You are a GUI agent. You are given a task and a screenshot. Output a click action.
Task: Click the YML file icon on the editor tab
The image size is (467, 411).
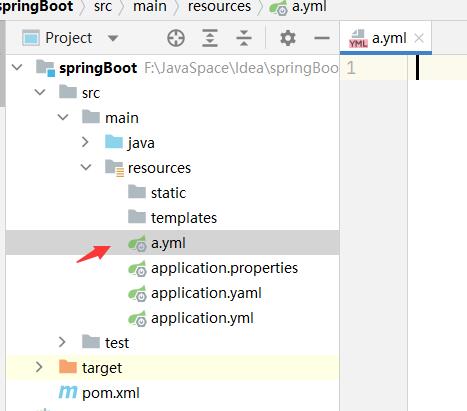[358, 39]
